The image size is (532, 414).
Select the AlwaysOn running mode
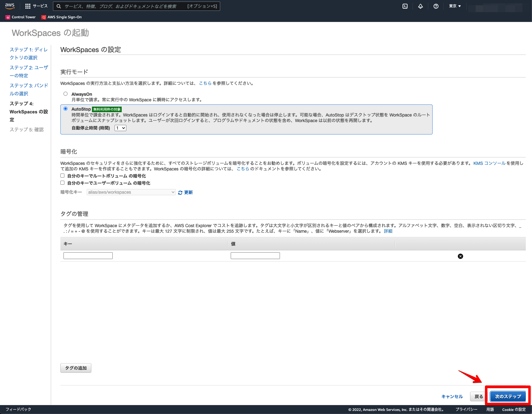(x=65, y=93)
